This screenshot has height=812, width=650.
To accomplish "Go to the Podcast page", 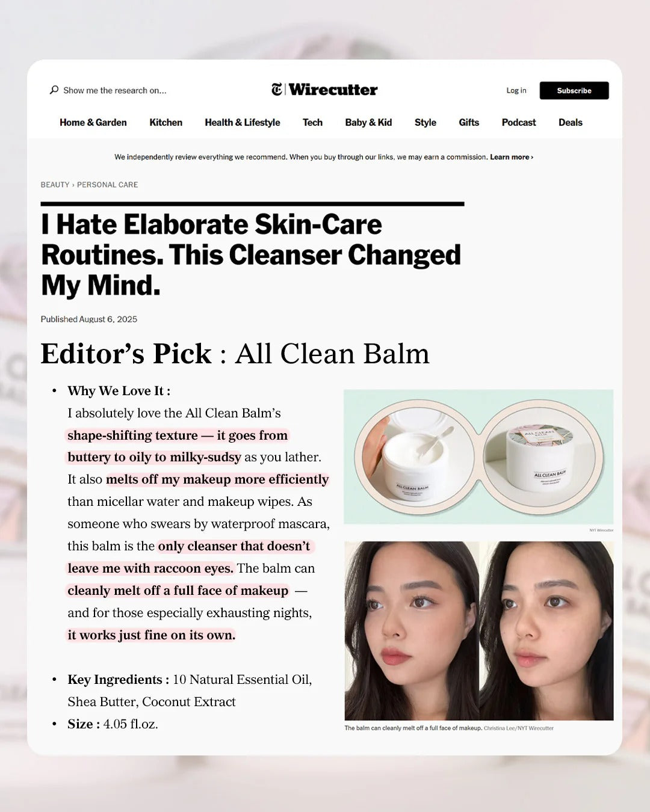I will [519, 122].
